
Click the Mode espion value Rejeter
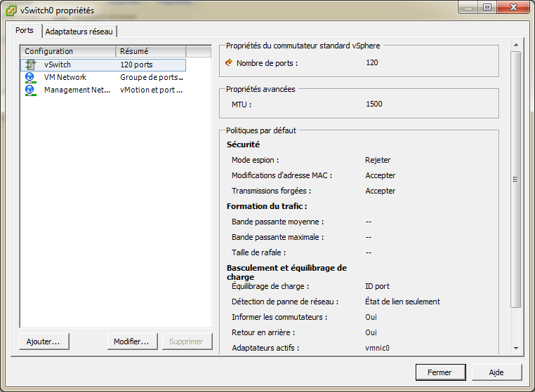[x=378, y=160]
